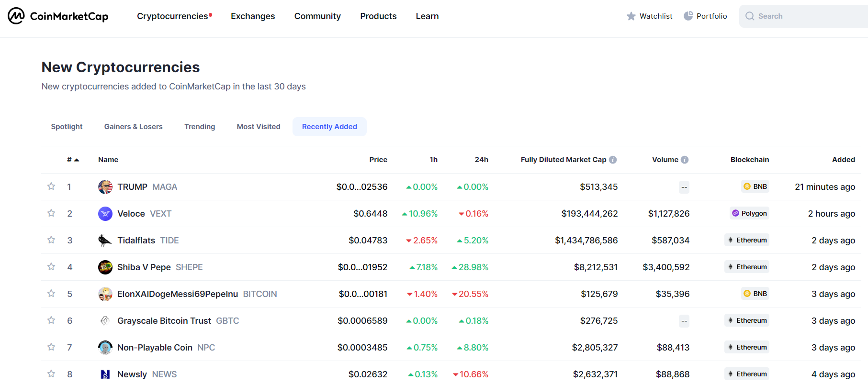Click the Veloce VEXT coin logo
Image resolution: width=868 pixels, height=384 pixels.
click(x=105, y=214)
